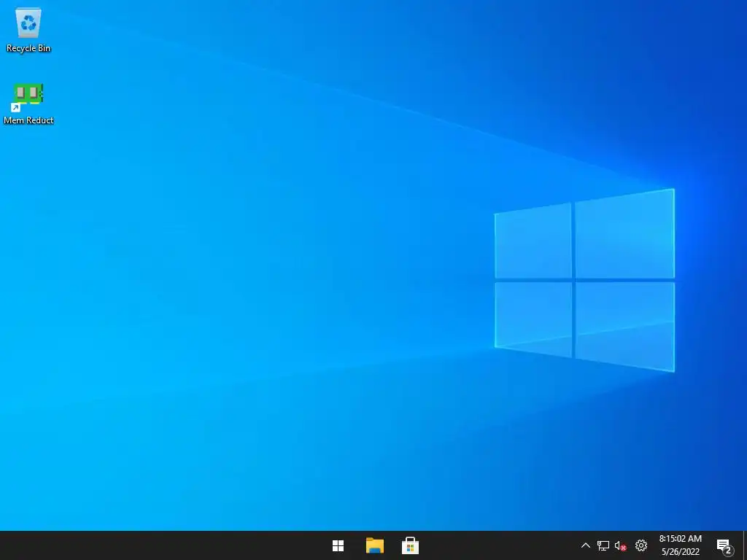This screenshot has height=560, width=747.
Task: Open the settings gear tray icon
Action: point(641,545)
